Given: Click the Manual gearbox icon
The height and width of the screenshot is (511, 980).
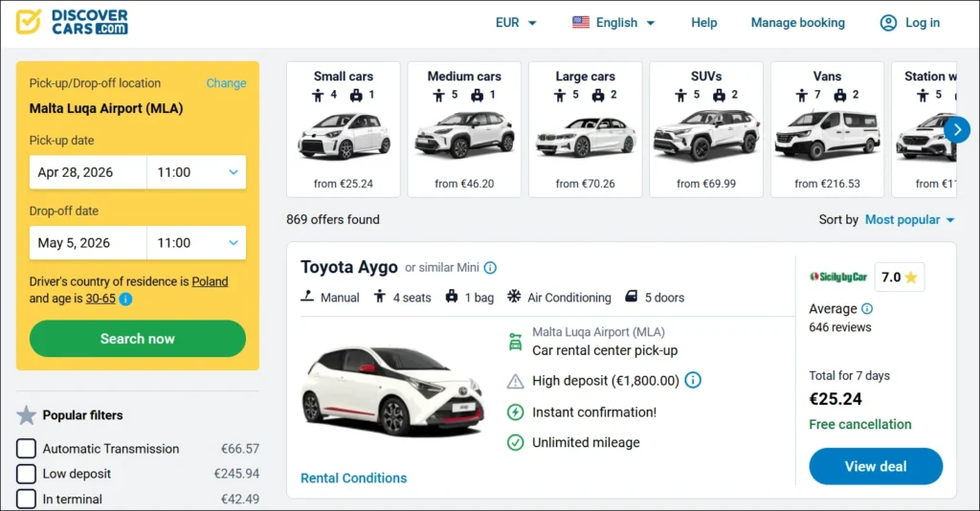Looking at the screenshot, I should click(x=307, y=296).
